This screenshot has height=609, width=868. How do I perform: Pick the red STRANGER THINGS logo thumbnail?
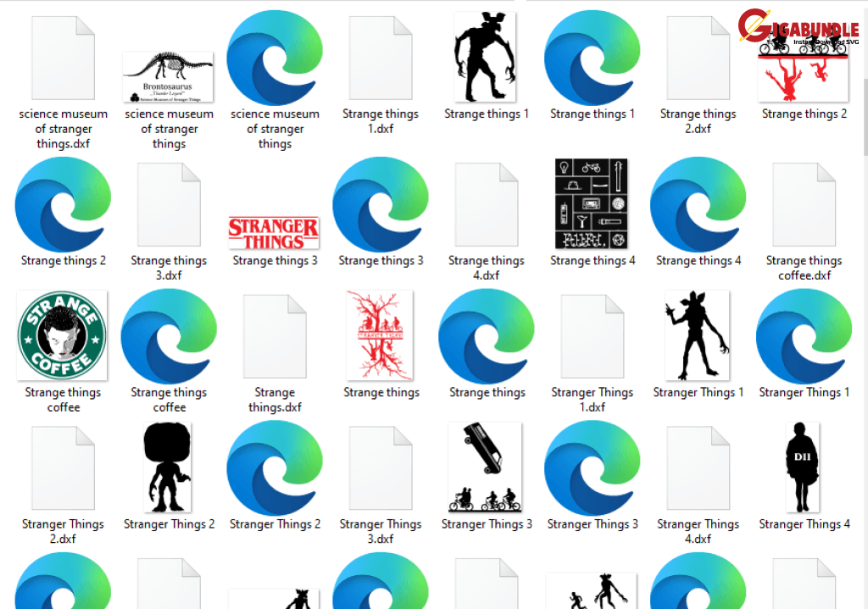click(x=274, y=233)
